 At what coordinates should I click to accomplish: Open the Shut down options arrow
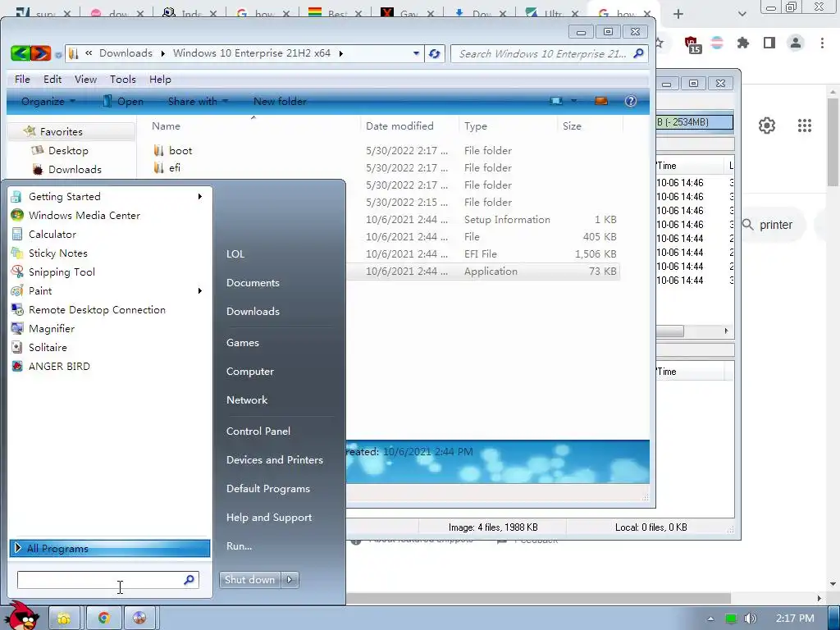tap(290, 579)
